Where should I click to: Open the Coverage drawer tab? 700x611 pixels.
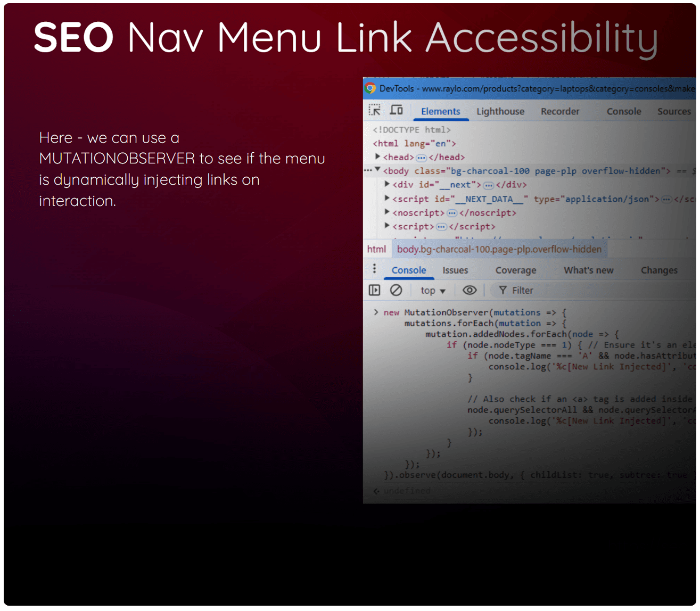(516, 270)
